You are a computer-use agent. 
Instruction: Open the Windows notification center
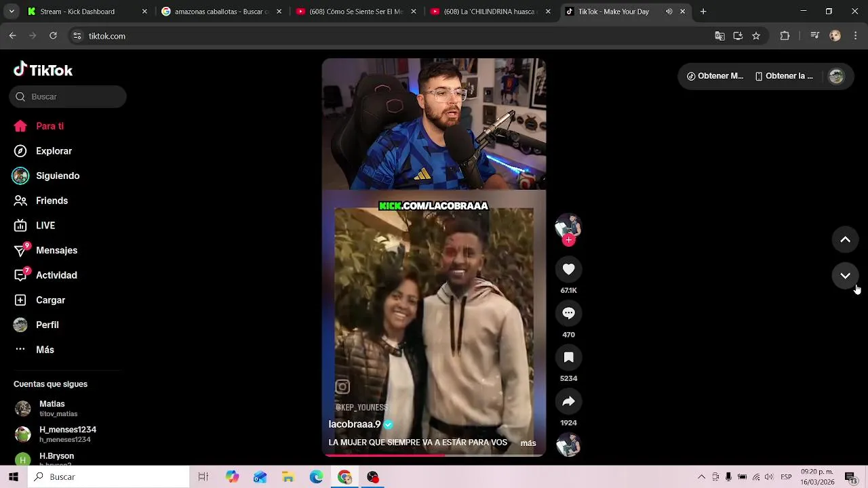tap(850, 477)
